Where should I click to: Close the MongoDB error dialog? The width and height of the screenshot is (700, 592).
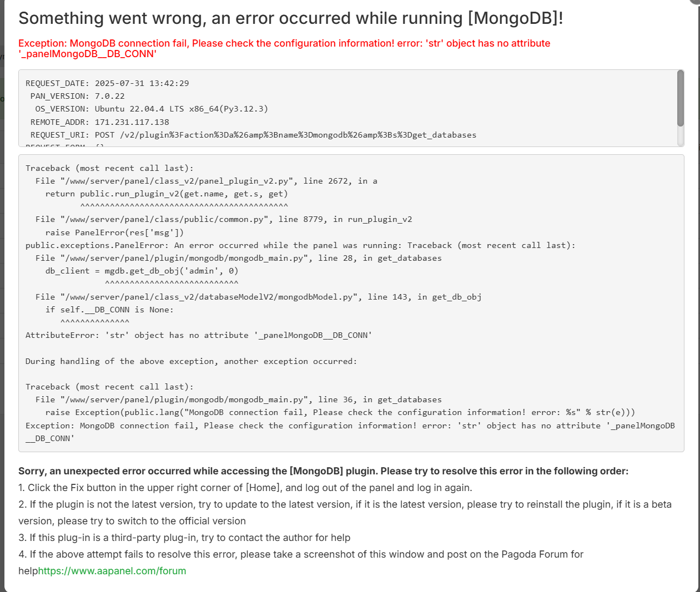(x=695, y=2)
